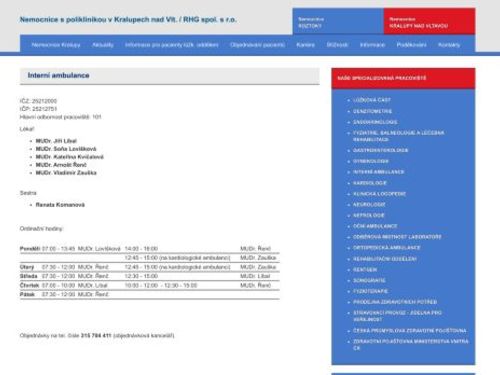Open the Poděkování page

411,45
